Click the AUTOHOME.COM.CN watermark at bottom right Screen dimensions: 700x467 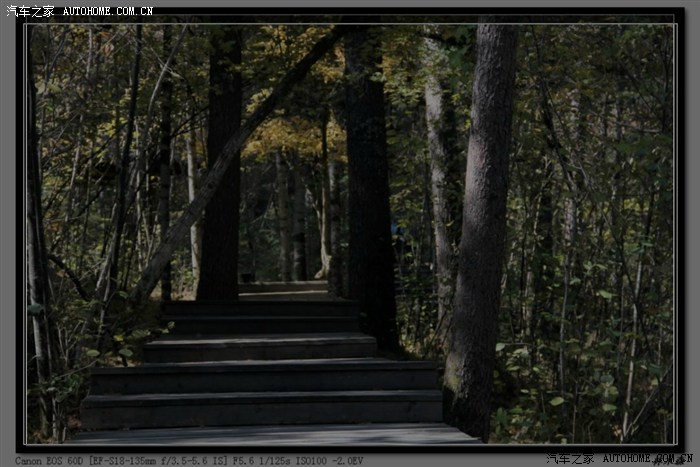pyautogui.click(x=647, y=458)
